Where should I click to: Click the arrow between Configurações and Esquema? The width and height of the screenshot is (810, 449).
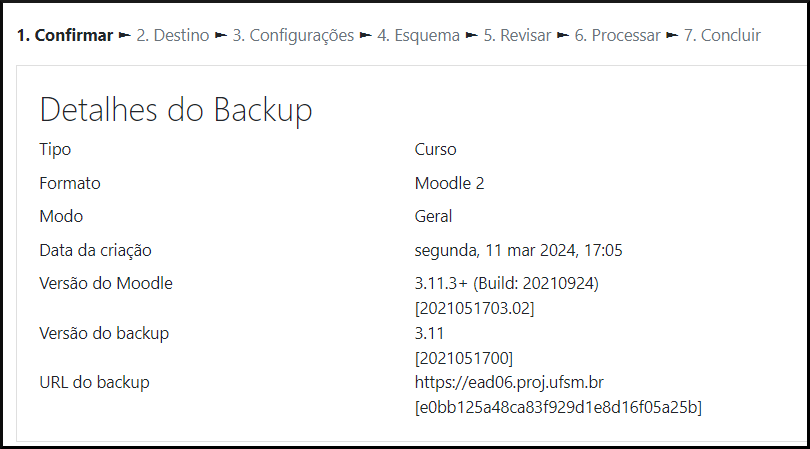(x=365, y=36)
